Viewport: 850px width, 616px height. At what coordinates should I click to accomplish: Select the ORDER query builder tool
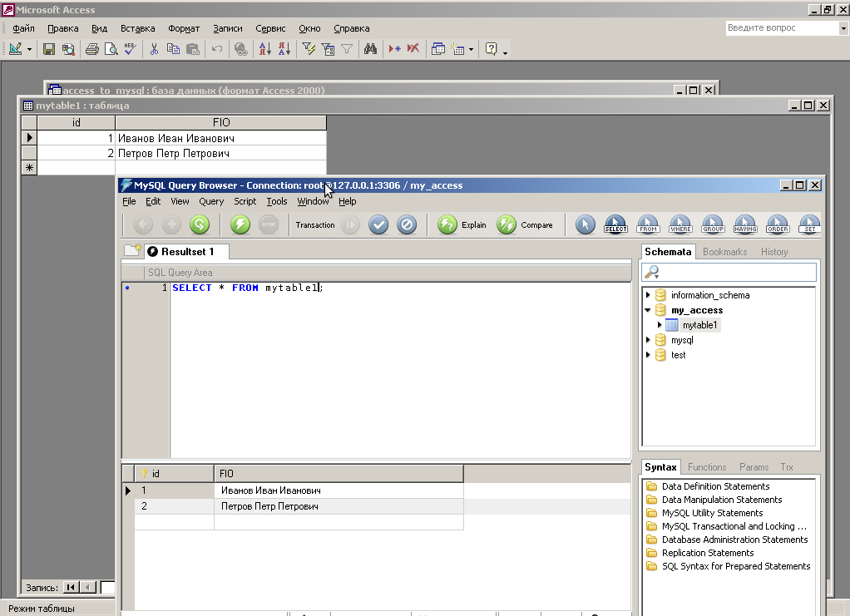pyautogui.click(x=778, y=224)
